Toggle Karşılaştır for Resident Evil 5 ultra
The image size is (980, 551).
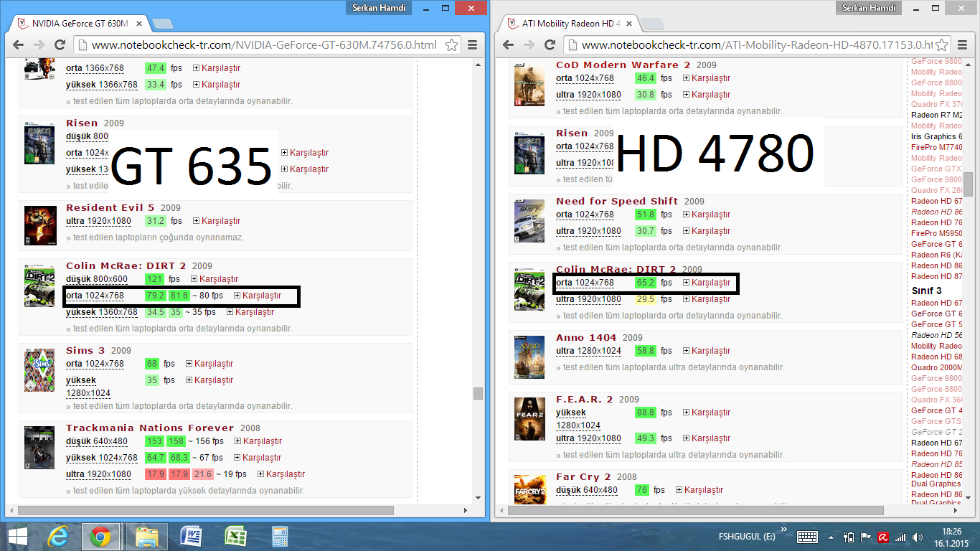click(x=216, y=221)
